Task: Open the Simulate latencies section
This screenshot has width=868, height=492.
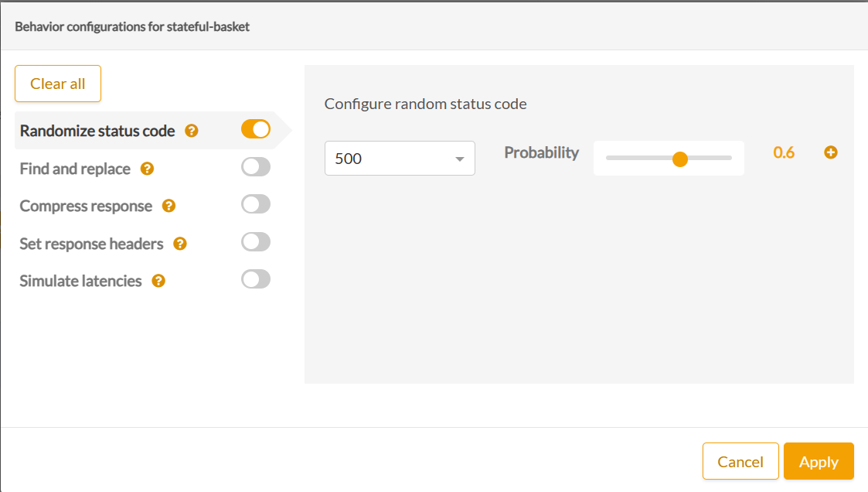Action: (x=80, y=281)
